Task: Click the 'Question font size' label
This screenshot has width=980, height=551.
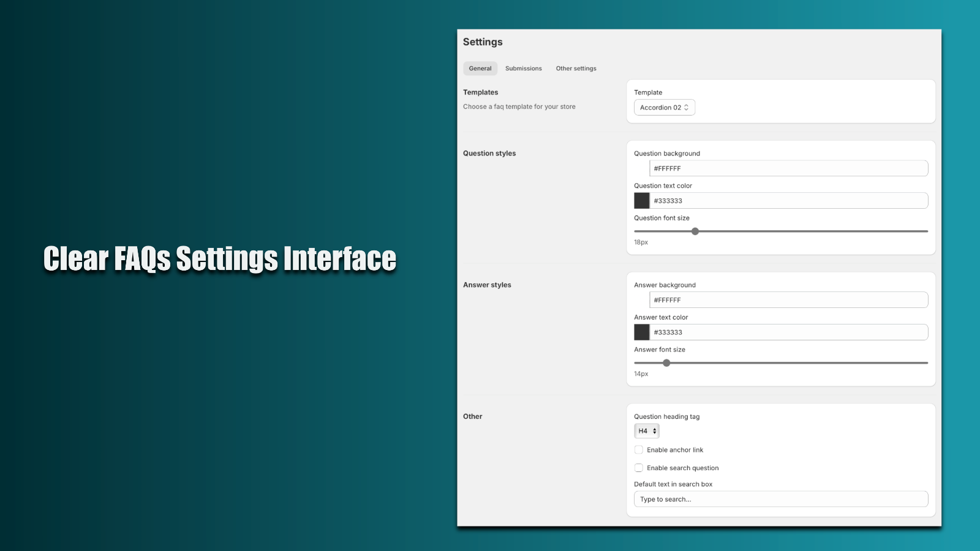Action: 661,218
